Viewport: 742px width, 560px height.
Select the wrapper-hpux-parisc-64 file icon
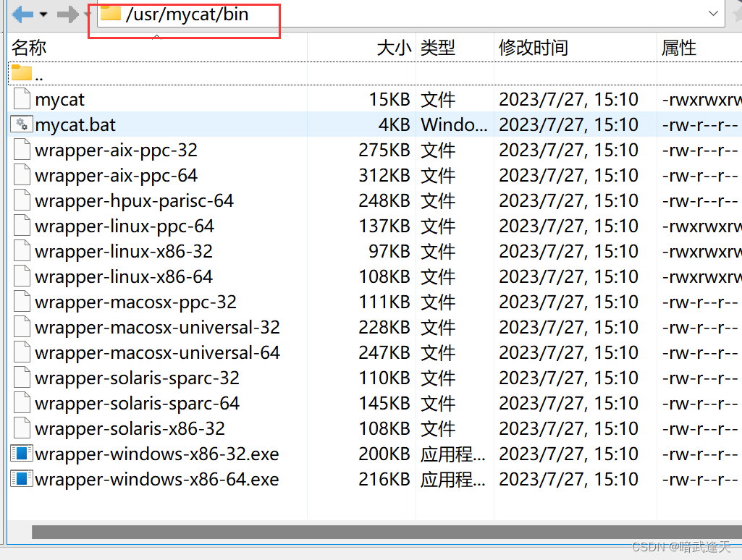click(22, 200)
